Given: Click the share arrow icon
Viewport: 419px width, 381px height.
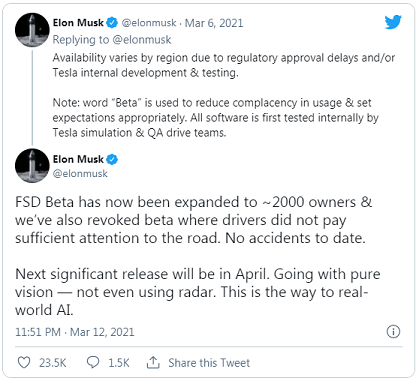Looking at the screenshot, I should coord(153,362).
